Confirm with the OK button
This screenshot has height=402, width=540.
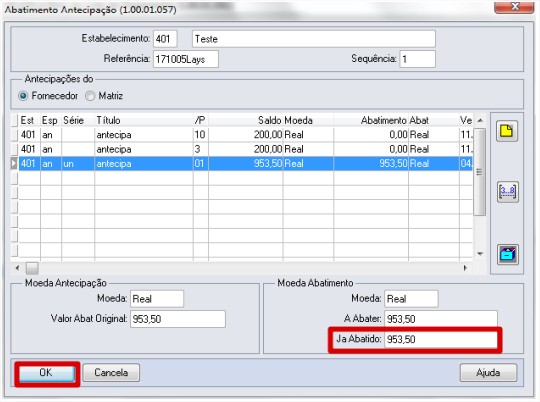tap(46, 373)
